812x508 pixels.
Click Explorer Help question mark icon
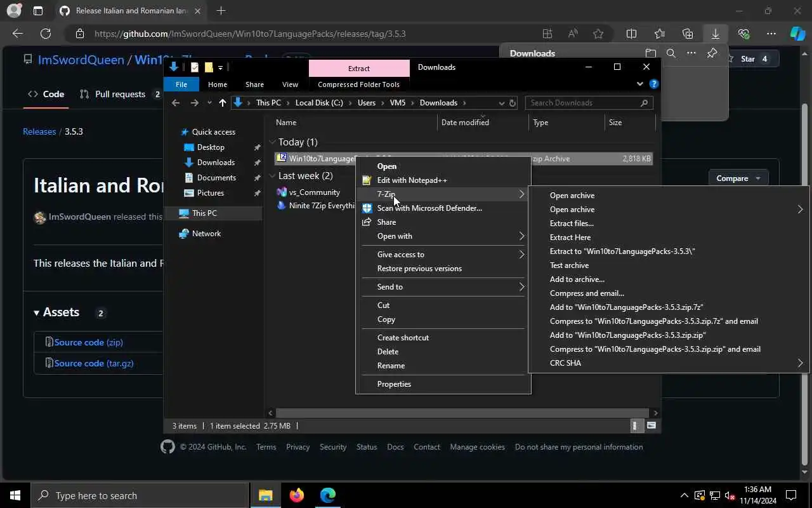click(x=654, y=84)
